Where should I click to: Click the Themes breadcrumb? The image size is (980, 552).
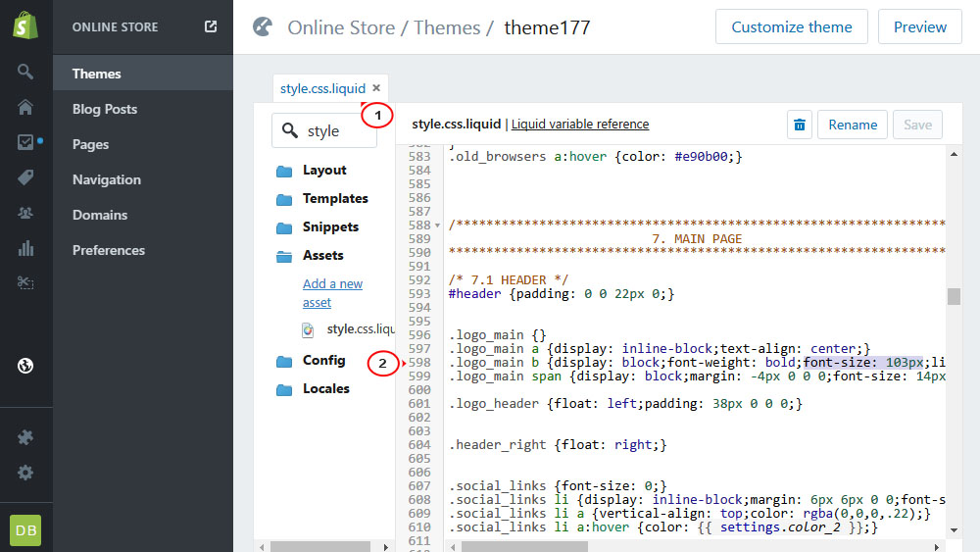click(x=447, y=27)
